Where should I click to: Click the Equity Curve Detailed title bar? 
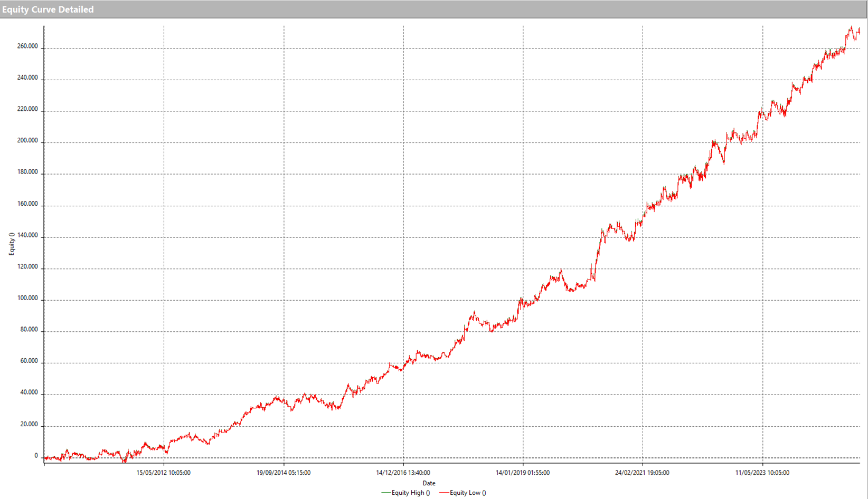click(x=48, y=9)
